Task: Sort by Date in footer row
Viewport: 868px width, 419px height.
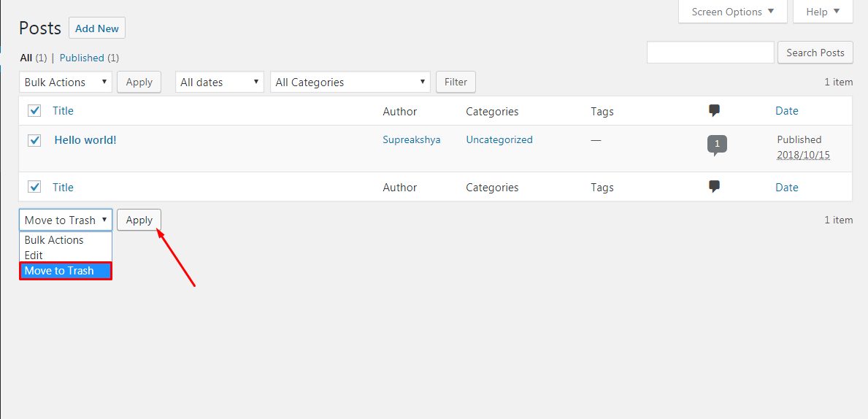Action: [x=787, y=187]
